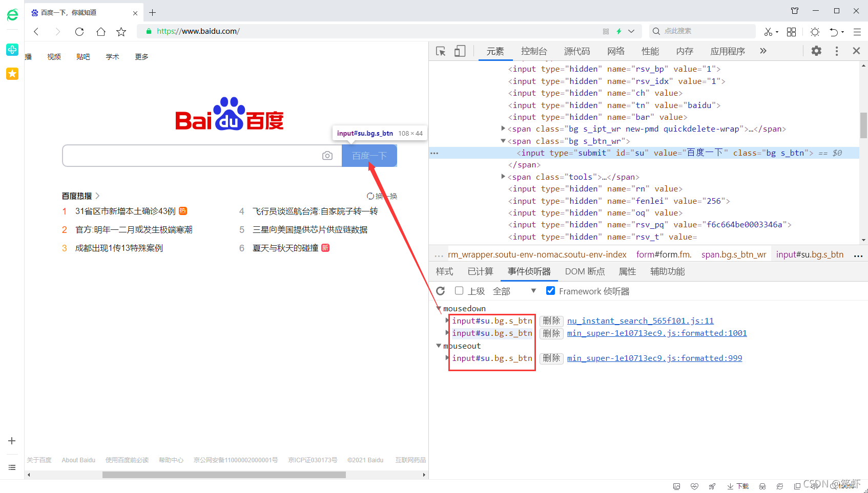Select span.bg.s_btn_wr breadcrumb
The width and height of the screenshot is (868, 493).
point(734,254)
